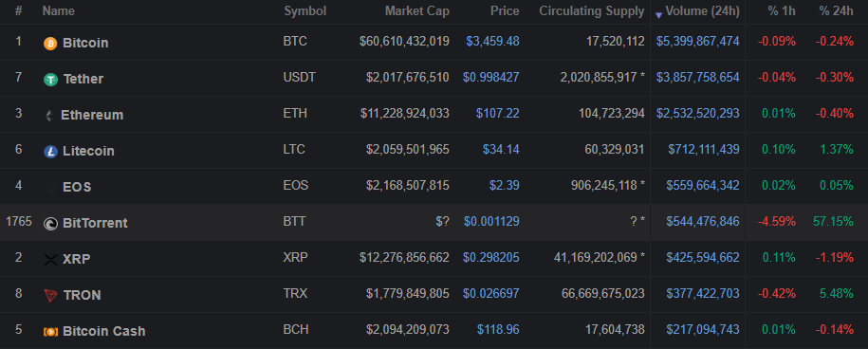
Task: Open Bitcoin price $3,459.48 link
Action: click(492, 41)
